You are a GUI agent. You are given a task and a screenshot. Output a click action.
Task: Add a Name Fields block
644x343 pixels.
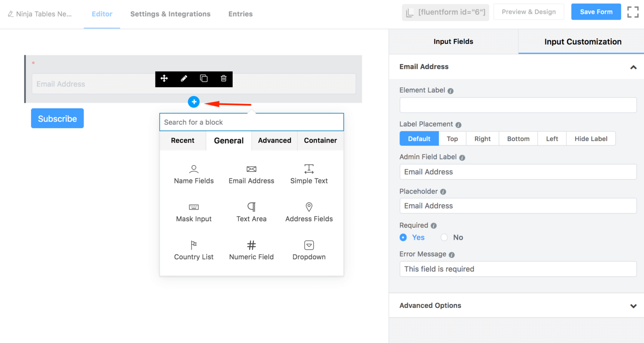click(194, 173)
